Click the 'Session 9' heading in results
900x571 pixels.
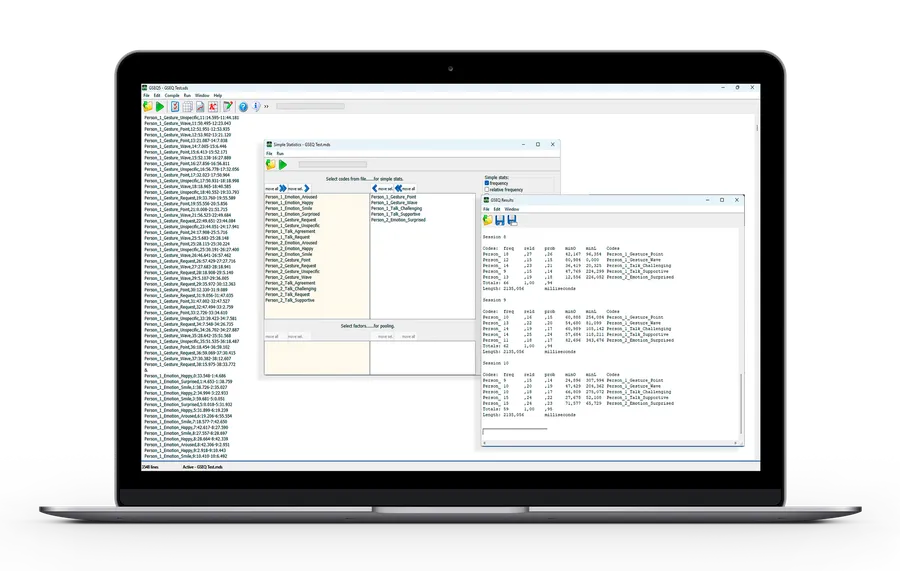pyautogui.click(x=494, y=300)
